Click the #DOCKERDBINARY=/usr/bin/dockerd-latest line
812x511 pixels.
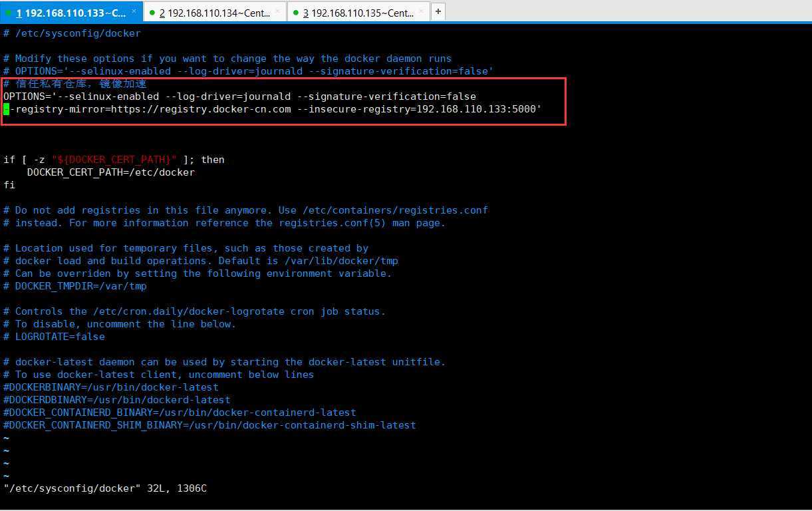pyautogui.click(x=117, y=400)
